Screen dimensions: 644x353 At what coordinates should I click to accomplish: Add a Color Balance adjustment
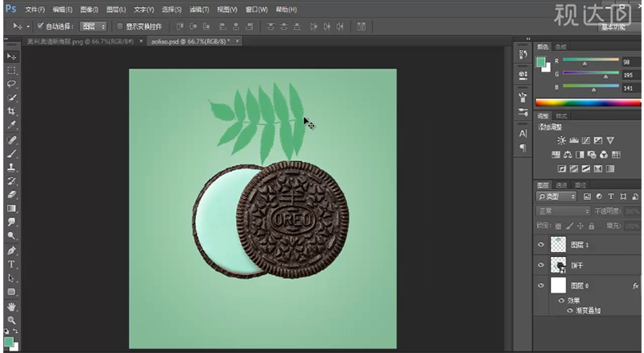pos(568,155)
